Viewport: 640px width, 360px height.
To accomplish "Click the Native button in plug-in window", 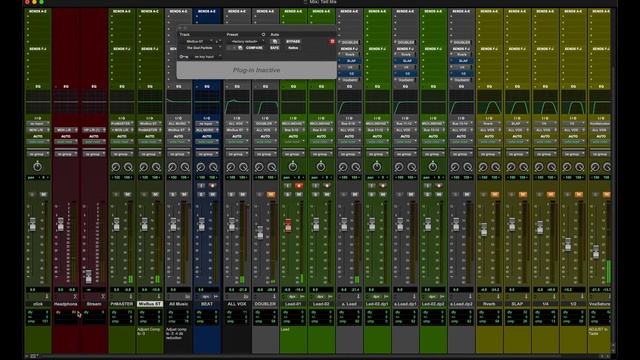I will (x=293, y=48).
